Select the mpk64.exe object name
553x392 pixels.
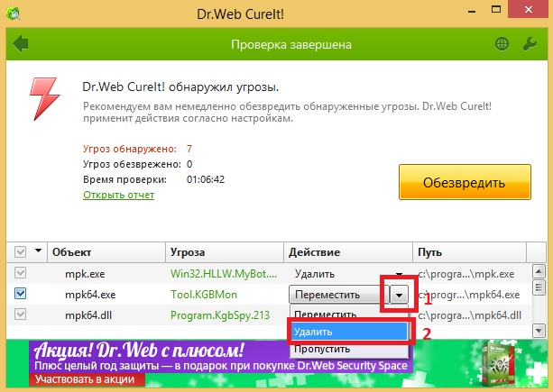pyautogui.click(x=90, y=295)
